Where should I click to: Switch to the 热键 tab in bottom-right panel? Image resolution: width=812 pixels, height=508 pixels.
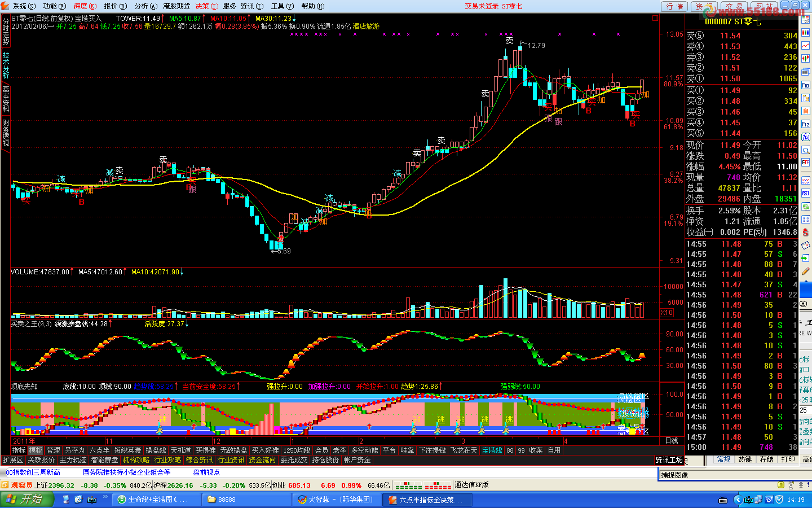pyautogui.click(x=745, y=459)
